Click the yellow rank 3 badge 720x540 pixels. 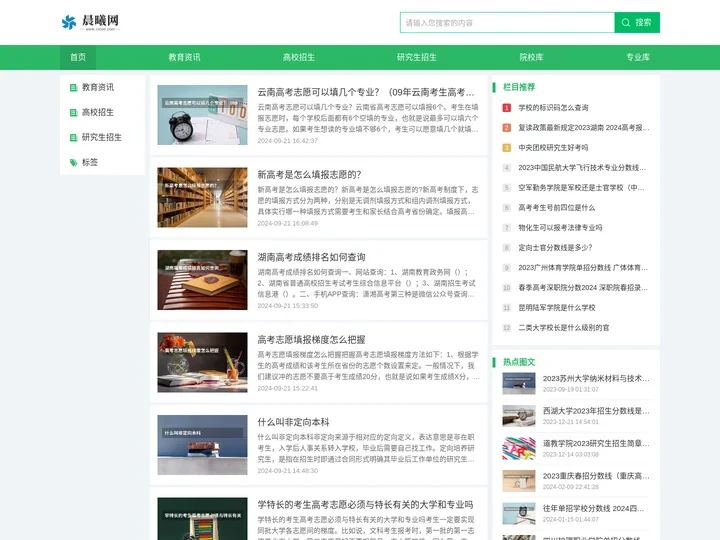coord(506,147)
